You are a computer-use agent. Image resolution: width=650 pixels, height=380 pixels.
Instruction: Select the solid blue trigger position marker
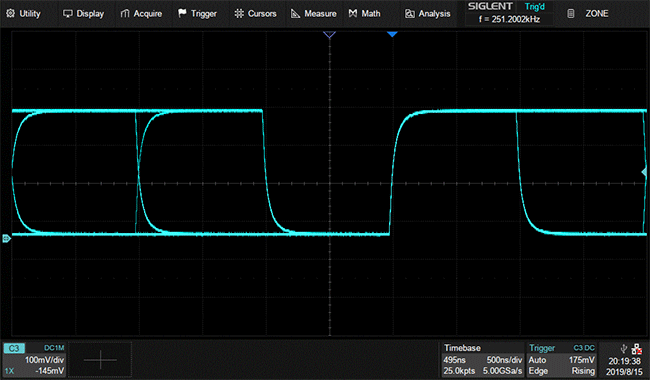pyautogui.click(x=392, y=34)
